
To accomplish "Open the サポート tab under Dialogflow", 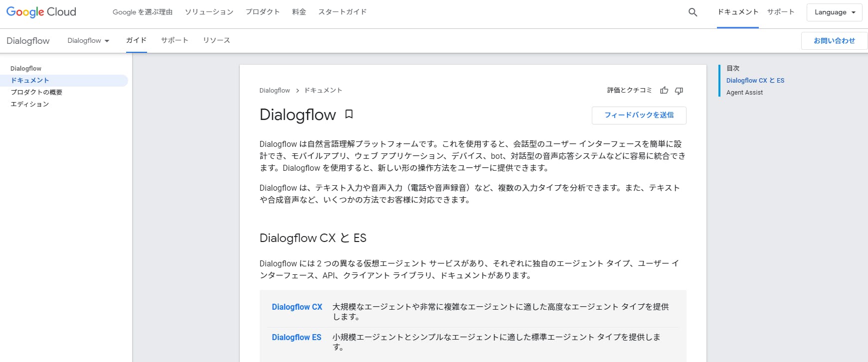I will 174,40.
